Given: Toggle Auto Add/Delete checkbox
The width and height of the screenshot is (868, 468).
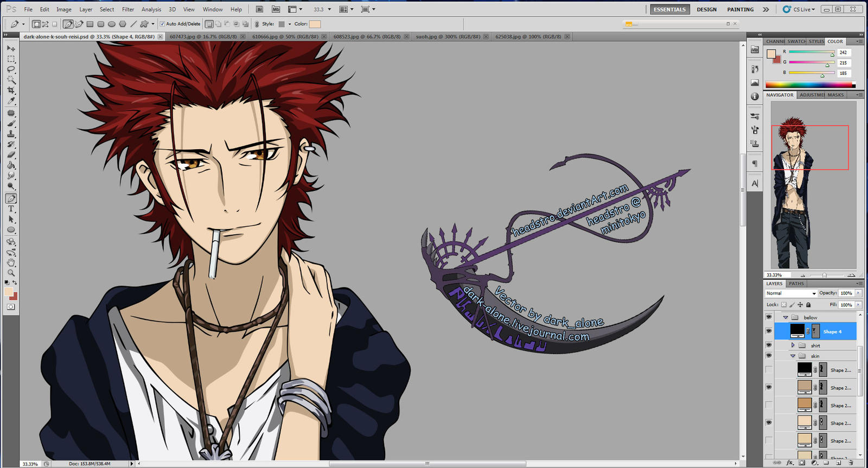Looking at the screenshot, I should (162, 24).
